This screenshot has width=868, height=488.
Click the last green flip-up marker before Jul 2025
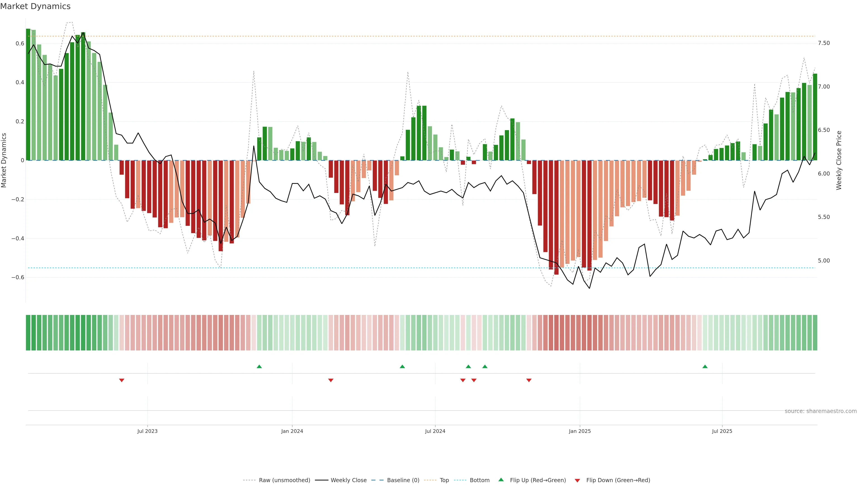(705, 366)
